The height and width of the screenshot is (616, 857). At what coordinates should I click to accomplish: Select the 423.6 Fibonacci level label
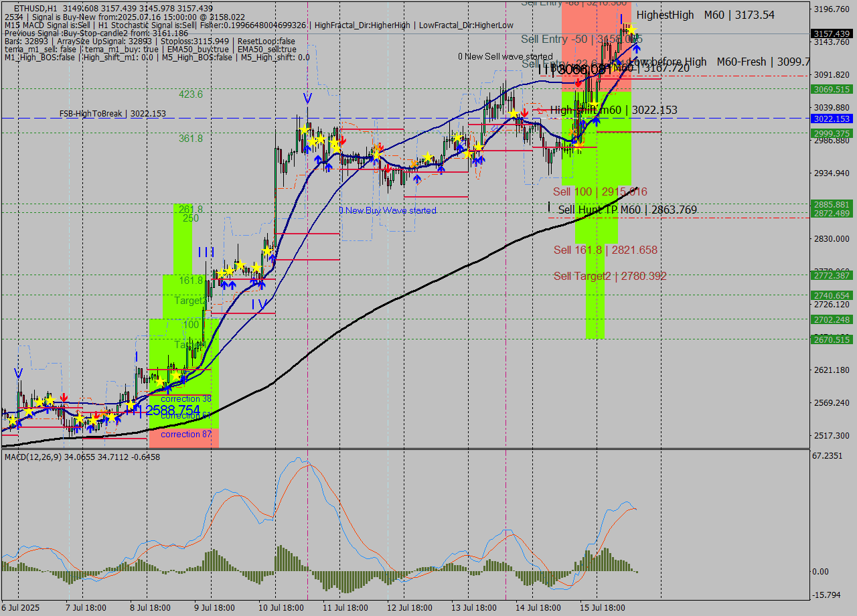point(191,94)
